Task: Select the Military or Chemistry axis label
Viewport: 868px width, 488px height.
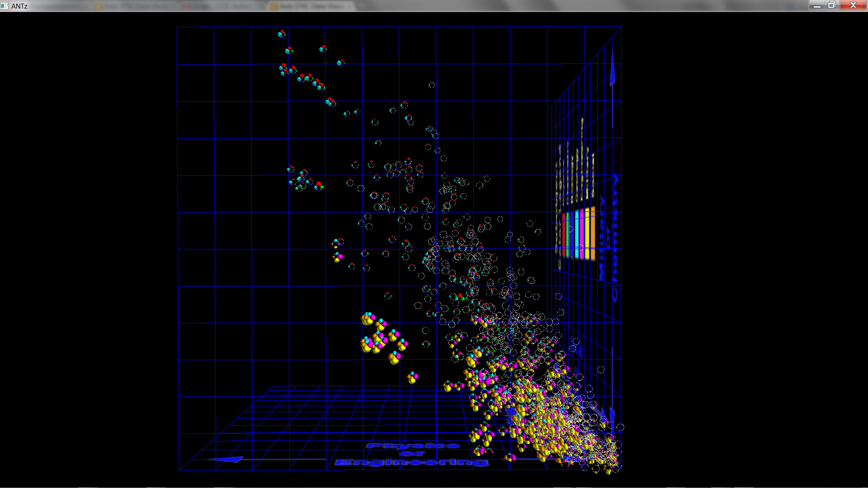Action: point(608,237)
